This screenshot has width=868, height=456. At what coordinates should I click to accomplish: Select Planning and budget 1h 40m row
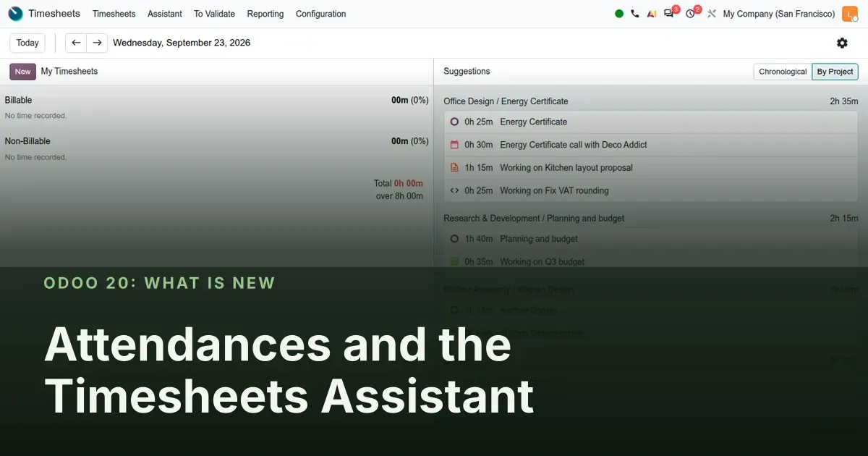point(651,239)
